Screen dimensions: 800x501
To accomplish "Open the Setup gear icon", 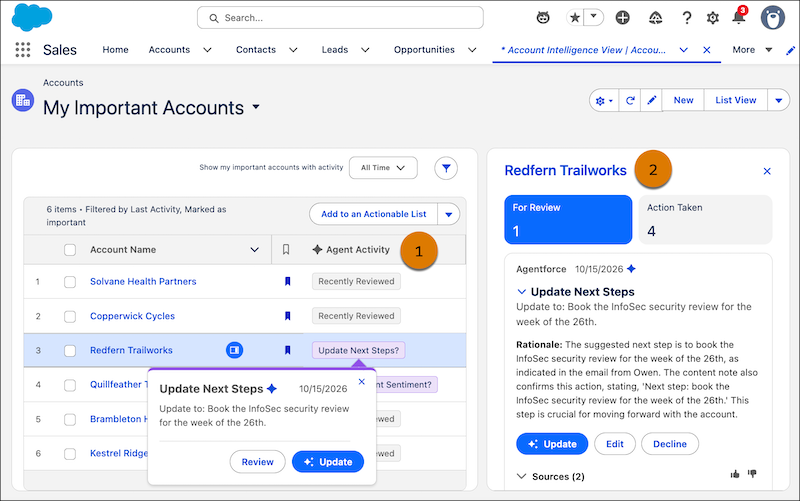I will tap(712, 18).
